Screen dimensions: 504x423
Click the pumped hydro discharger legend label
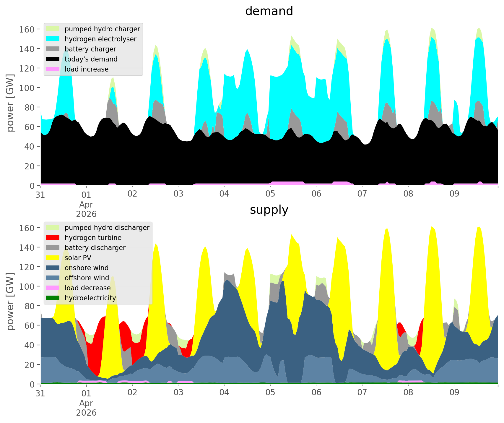107,228
